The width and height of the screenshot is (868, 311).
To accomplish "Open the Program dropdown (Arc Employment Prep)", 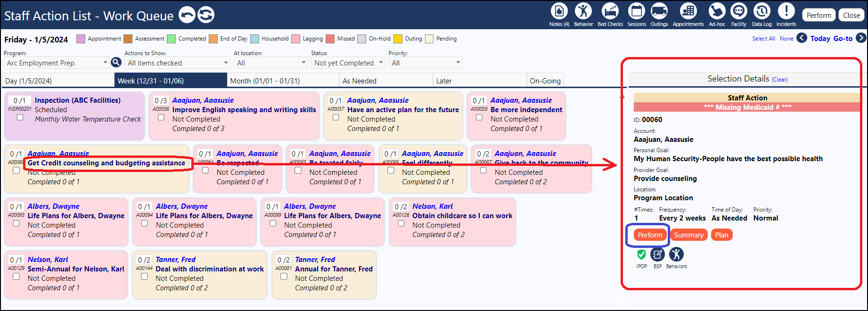I will (57, 63).
